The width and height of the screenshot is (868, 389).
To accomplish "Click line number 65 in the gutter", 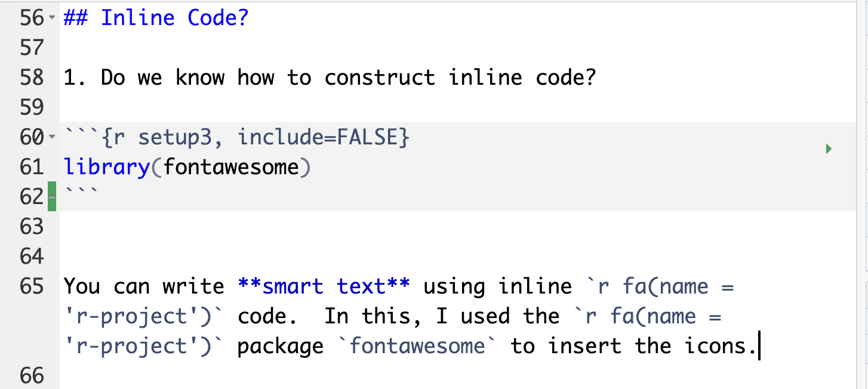I will pos(32,286).
